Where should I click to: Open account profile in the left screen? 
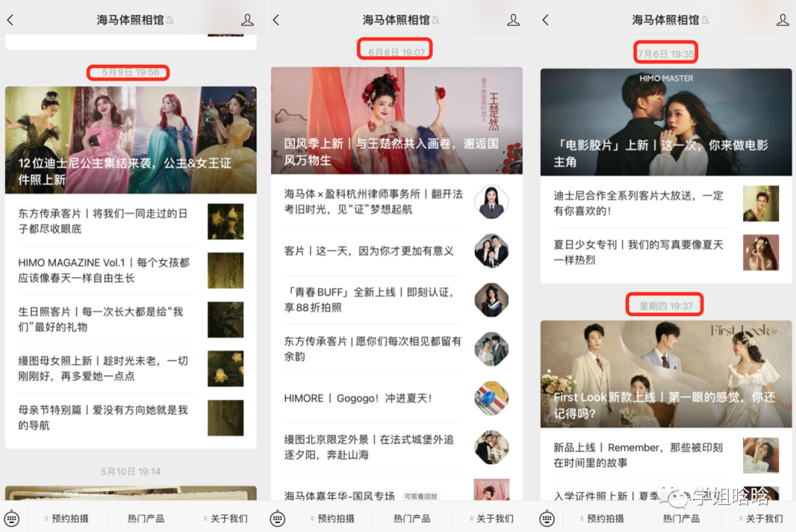247,20
